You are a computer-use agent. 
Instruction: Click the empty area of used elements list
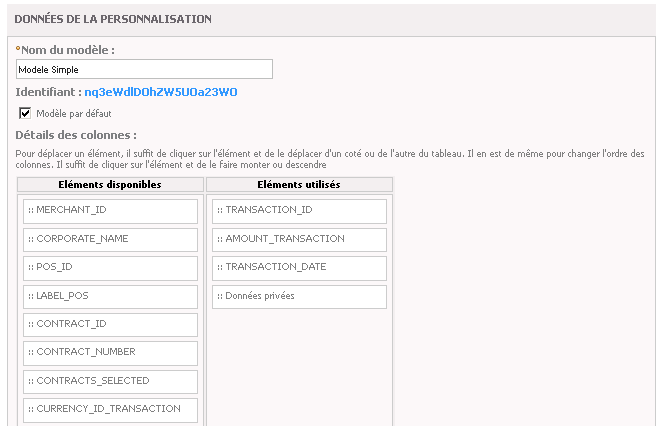point(299,367)
